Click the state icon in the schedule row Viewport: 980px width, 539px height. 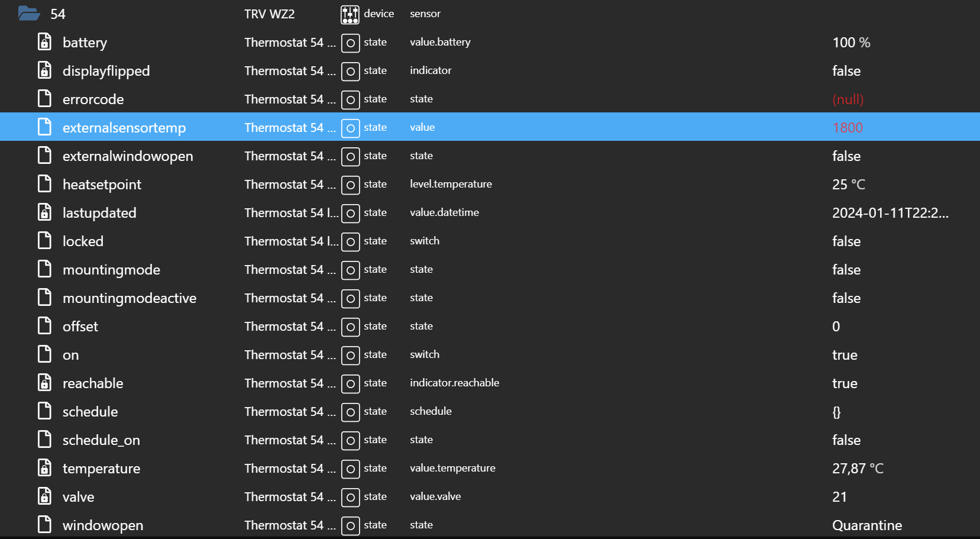pos(350,412)
